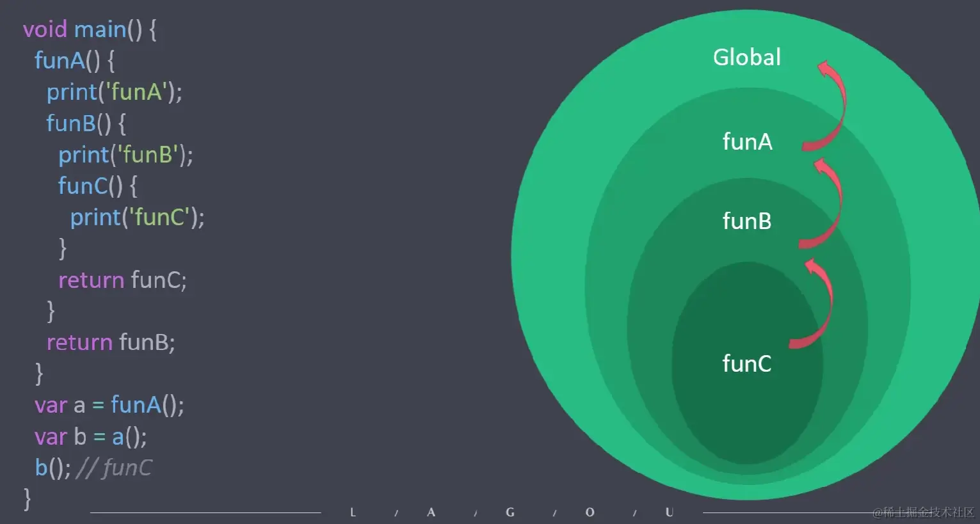Screen dimensions: 980x524
Task: Click the funC label in the innermost ellipse
Action: tap(747, 364)
